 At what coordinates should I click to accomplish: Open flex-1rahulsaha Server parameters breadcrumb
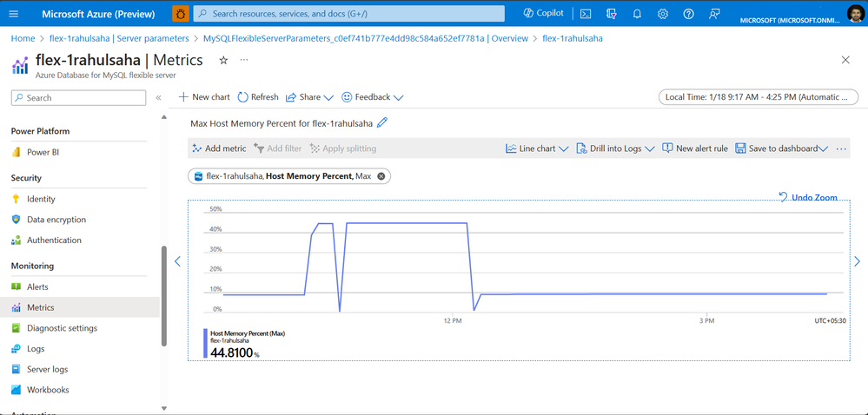[x=119, y=38]
